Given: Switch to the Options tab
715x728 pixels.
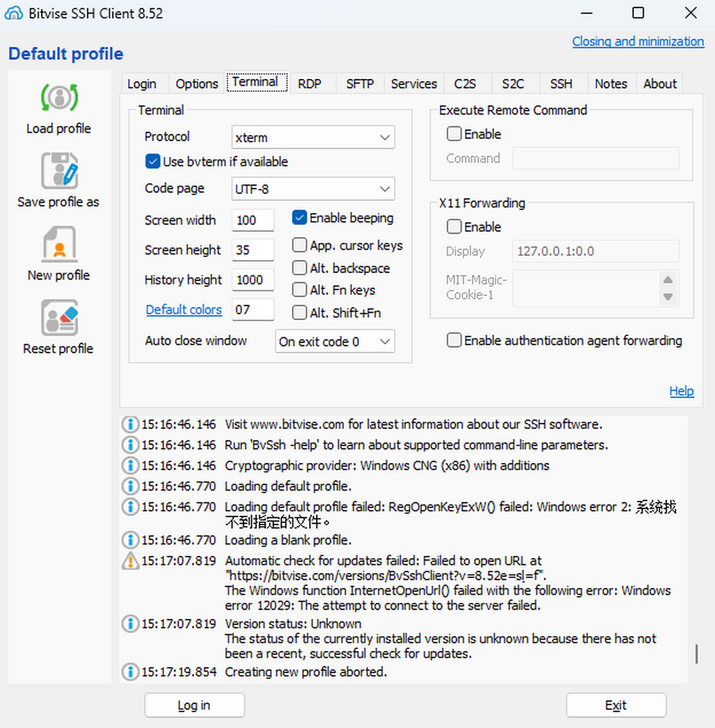Looking at the screenshot, I should (197, 83).
